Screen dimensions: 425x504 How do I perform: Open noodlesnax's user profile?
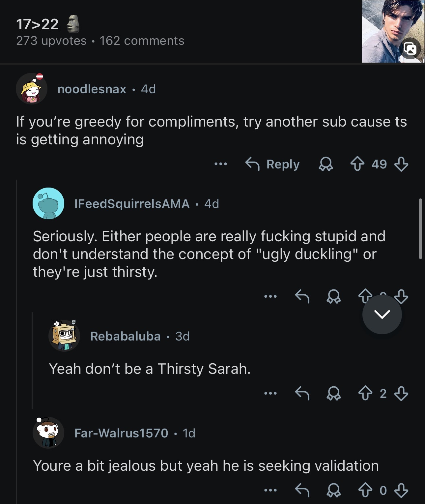pyautogui.click(x=92, y=89)
